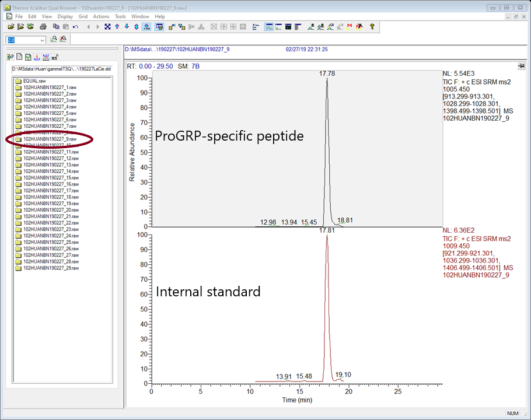Click the Open file toolbar icon
This screenshot has width=531, height=420.
[x=11, y=27]
